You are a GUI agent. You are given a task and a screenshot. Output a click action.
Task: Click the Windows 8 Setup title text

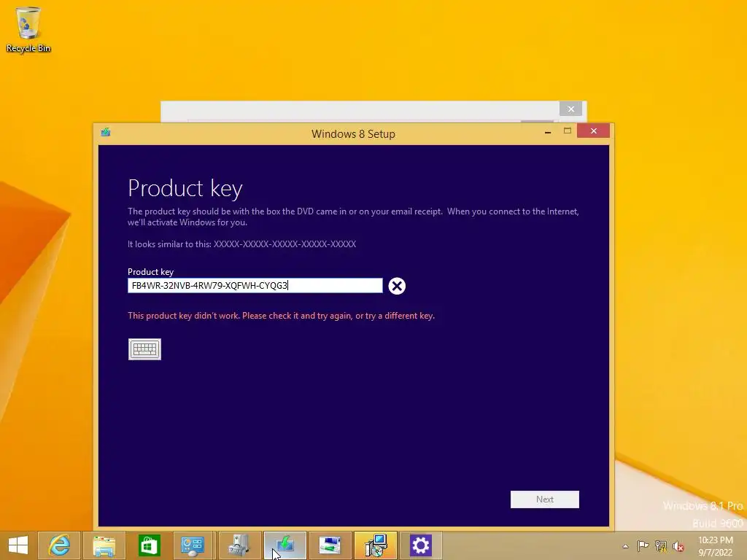354,134
